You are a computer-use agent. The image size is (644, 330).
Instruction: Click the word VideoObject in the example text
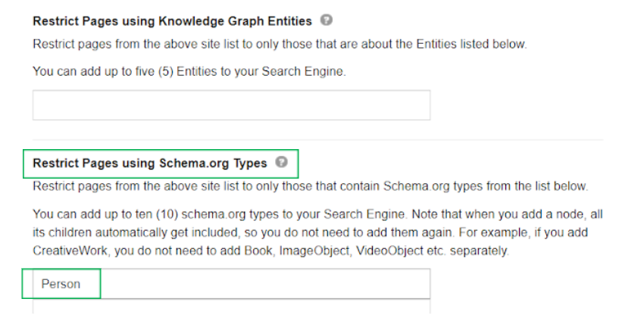click(x=389, y=251)
